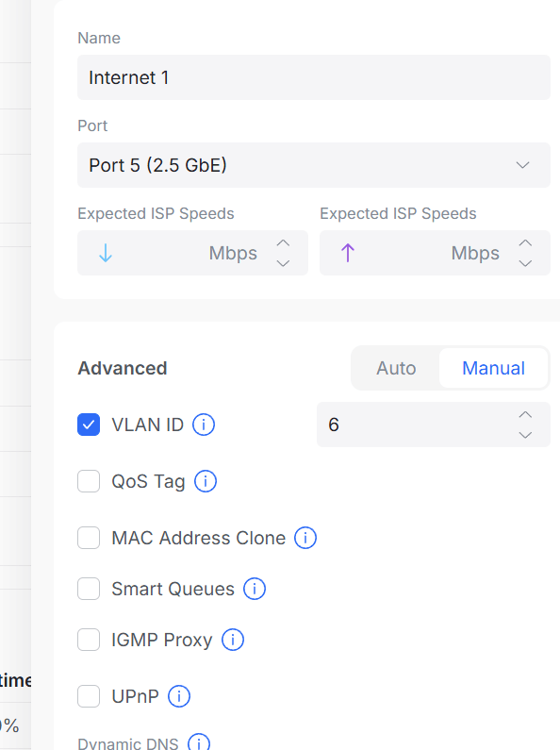Expand the Port 5 (2.5 GbE) dropdown
Image resolution: width=560 pixels, height=750 pixels.
[x=314, y=165]
